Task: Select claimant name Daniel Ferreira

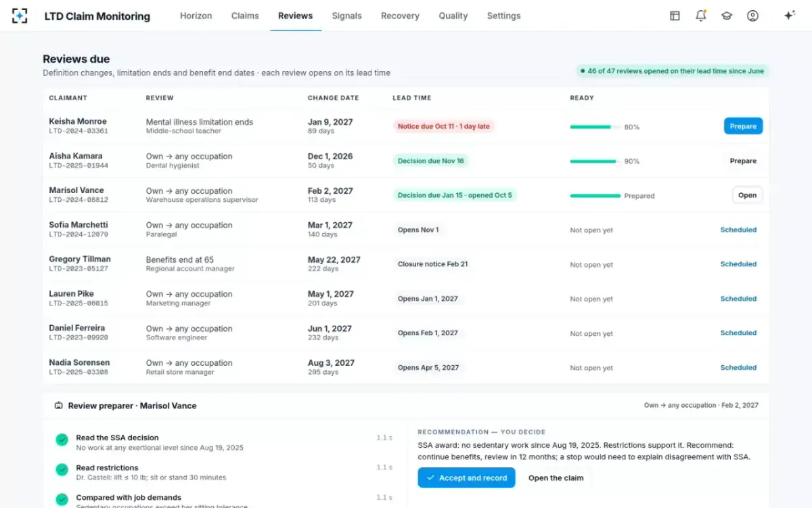Action: [78, 329]
